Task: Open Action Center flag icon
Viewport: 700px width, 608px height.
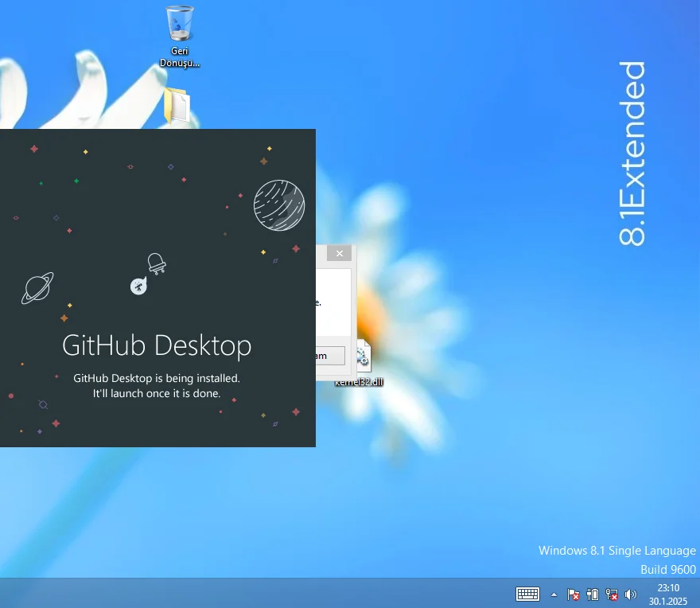Action: pos(574,594)
